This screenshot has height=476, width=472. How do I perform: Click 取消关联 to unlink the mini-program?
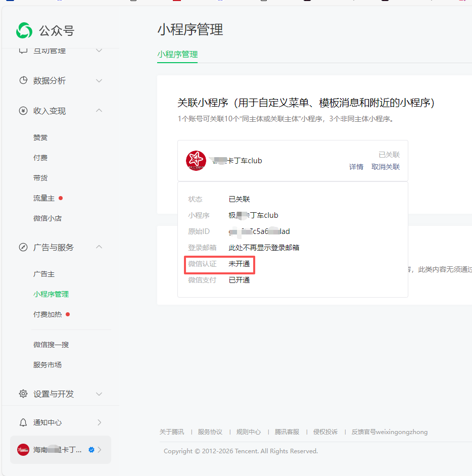click(386, 167)
